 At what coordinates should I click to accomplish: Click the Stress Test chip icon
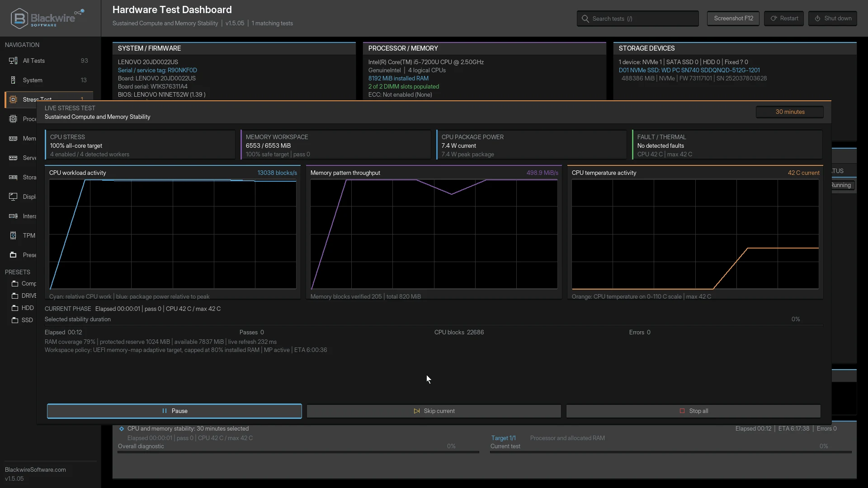tap(13, 99)
